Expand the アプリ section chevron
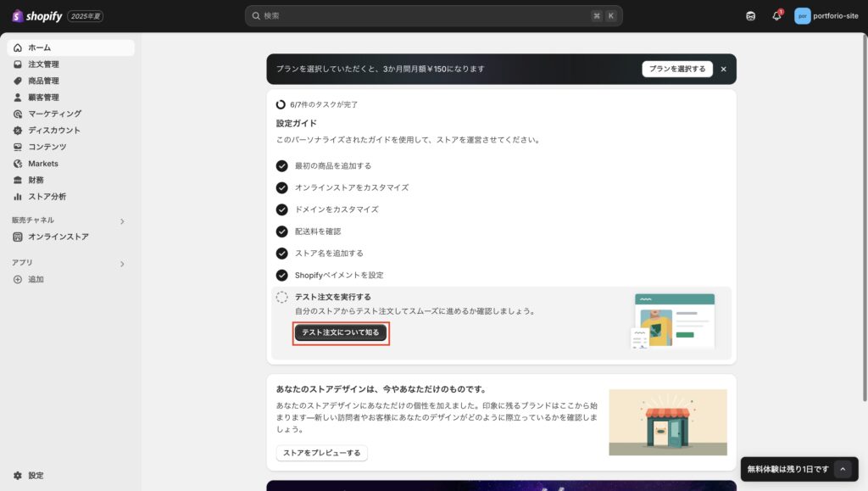Image resolution: width=868 pixels, height=491 pixels. pos(122,264)
